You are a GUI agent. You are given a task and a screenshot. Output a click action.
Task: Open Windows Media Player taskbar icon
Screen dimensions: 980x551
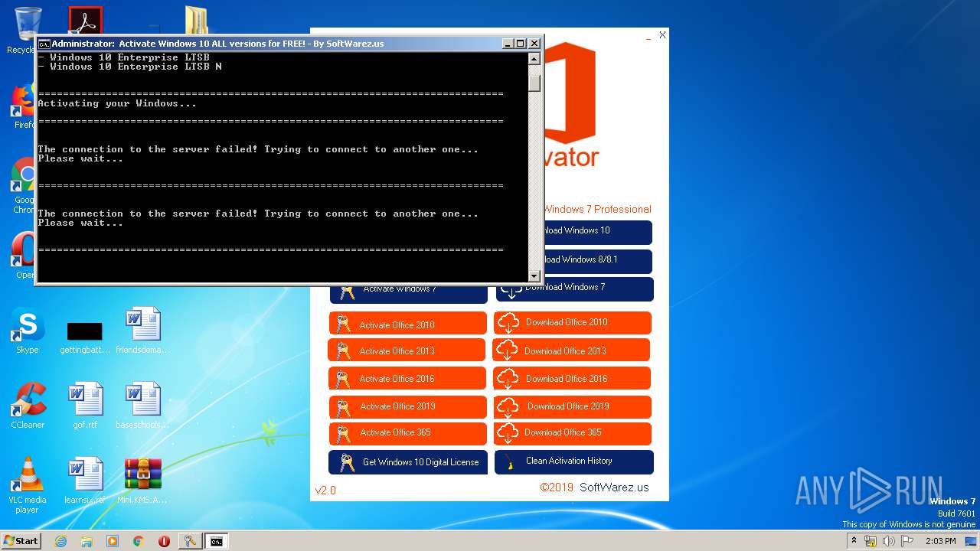[x=113, y=541]
